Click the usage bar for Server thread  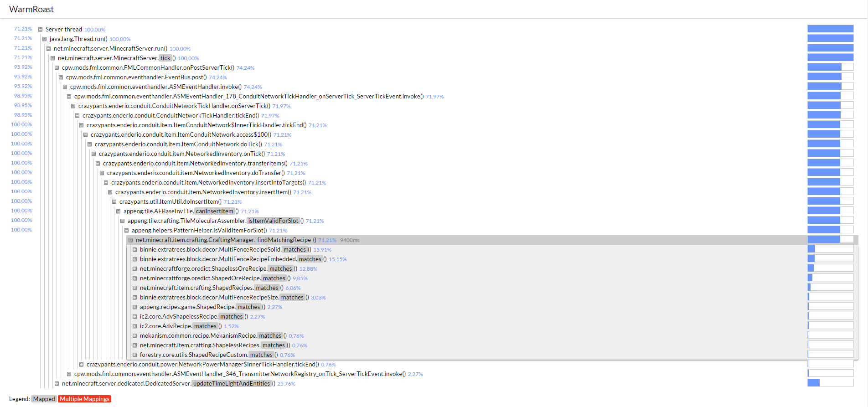(830, 29)
